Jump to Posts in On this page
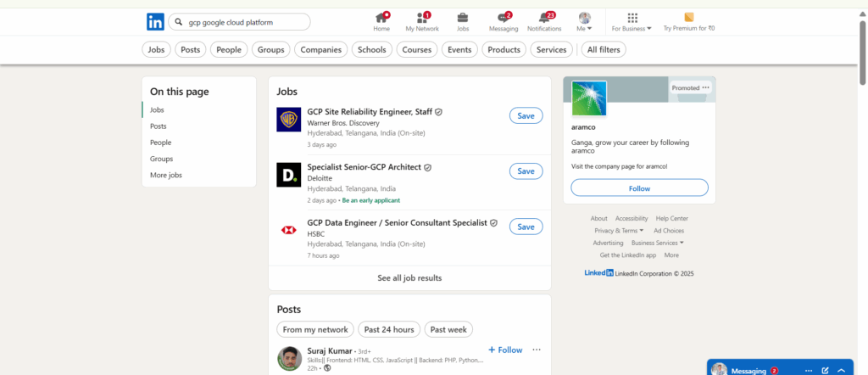Viewport: 868px width, 375px height. tap(159, 126)
